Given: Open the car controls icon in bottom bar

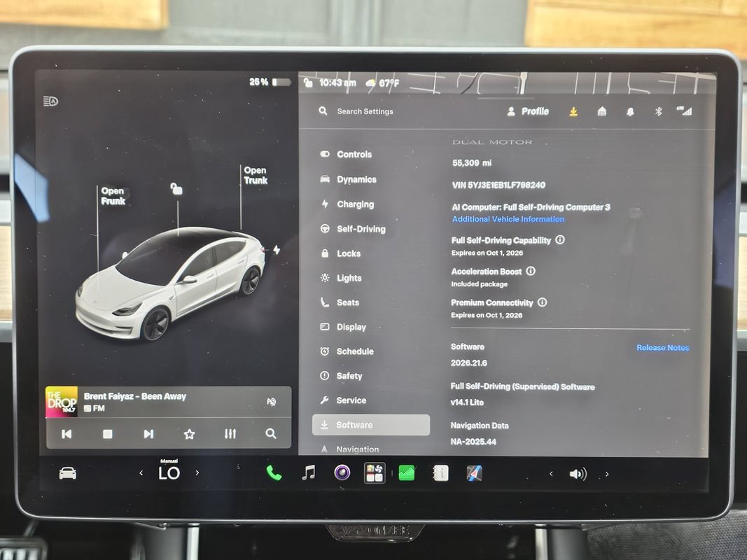Looking at the screenshot, I should click(68, 473).
